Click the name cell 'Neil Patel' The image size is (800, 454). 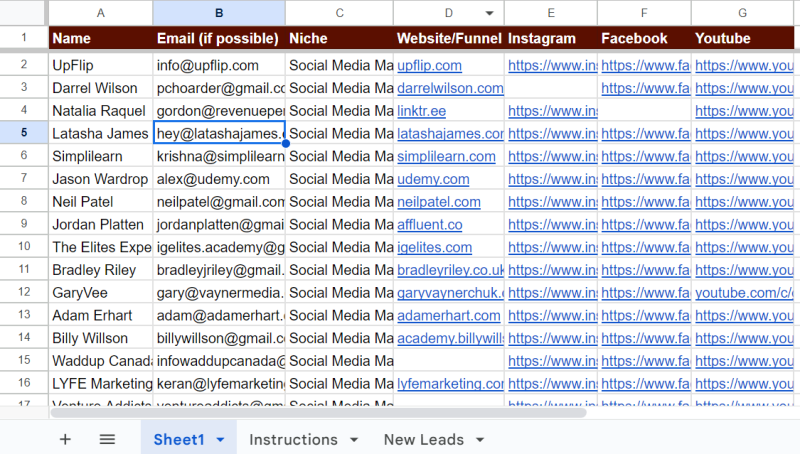point(101,201)
